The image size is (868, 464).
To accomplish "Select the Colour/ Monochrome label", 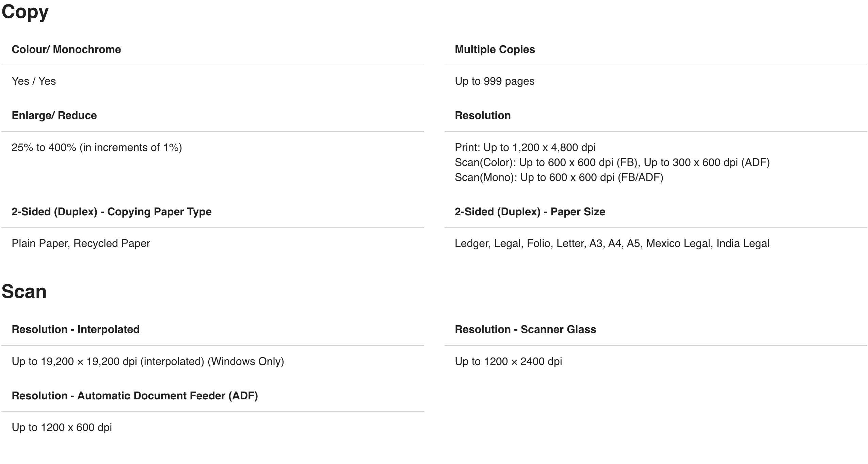I will click(66, 49).
